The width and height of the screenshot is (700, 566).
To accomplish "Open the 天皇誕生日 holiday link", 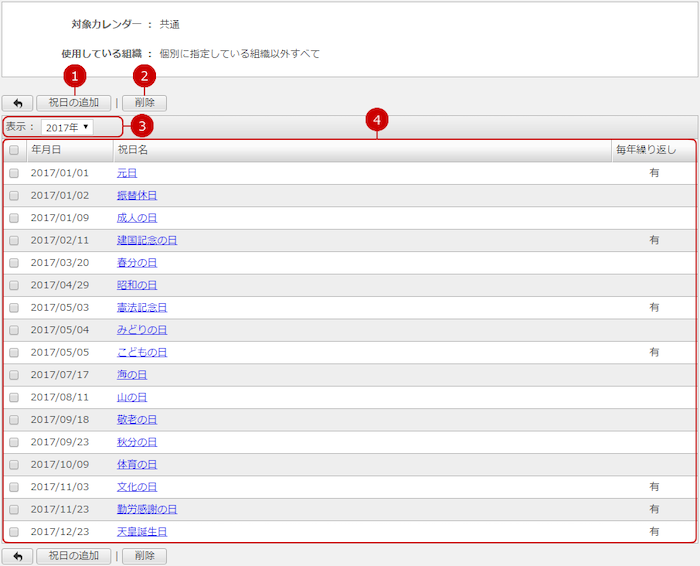I will (x=142, y=532).
